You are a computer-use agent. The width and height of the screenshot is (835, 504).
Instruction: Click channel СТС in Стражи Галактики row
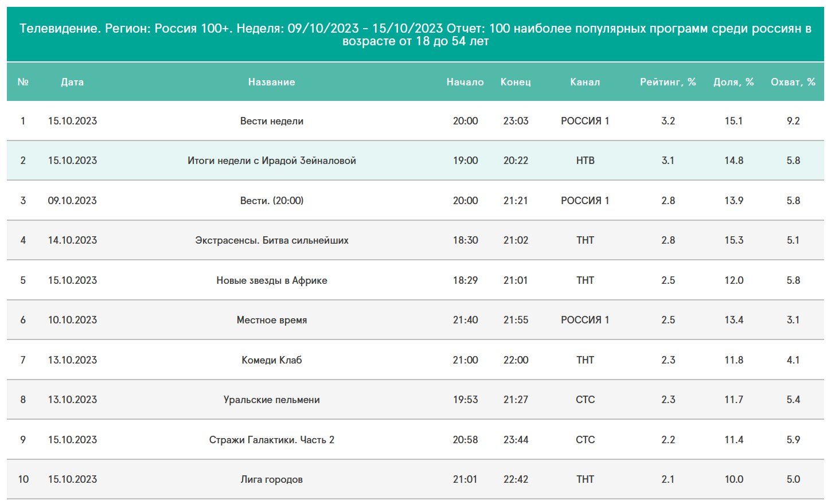pyautogui.click(x=585, y=440)
